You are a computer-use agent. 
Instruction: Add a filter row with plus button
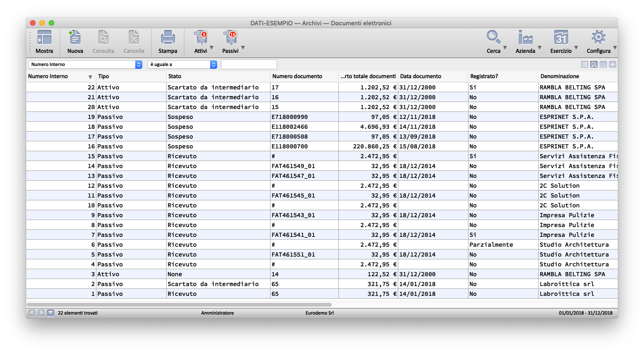coord(612,65)
